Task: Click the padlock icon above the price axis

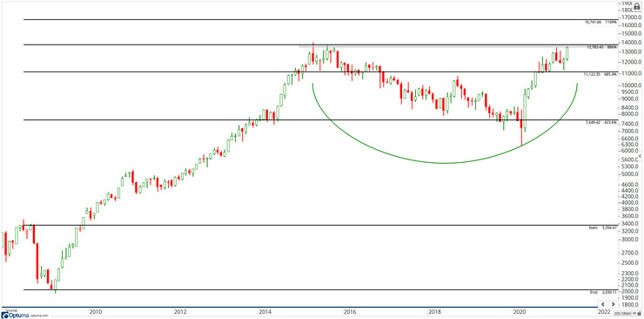Action: 637,7
